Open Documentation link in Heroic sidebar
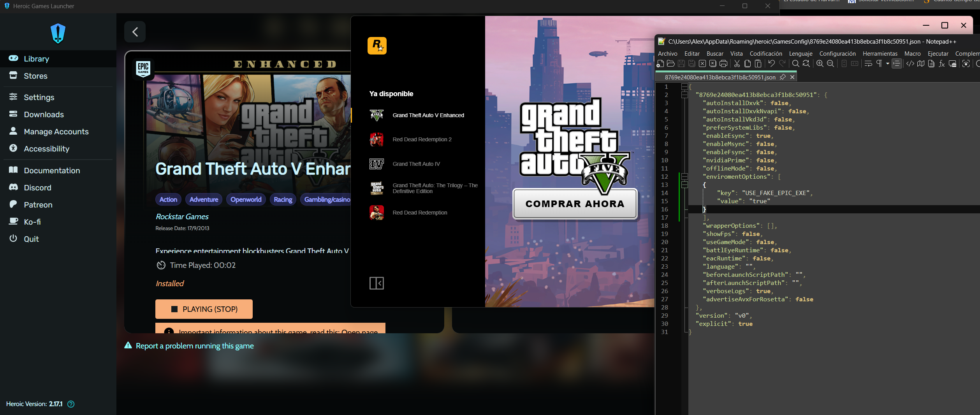Viewport: 980px width, 415px height. [58, 171]
